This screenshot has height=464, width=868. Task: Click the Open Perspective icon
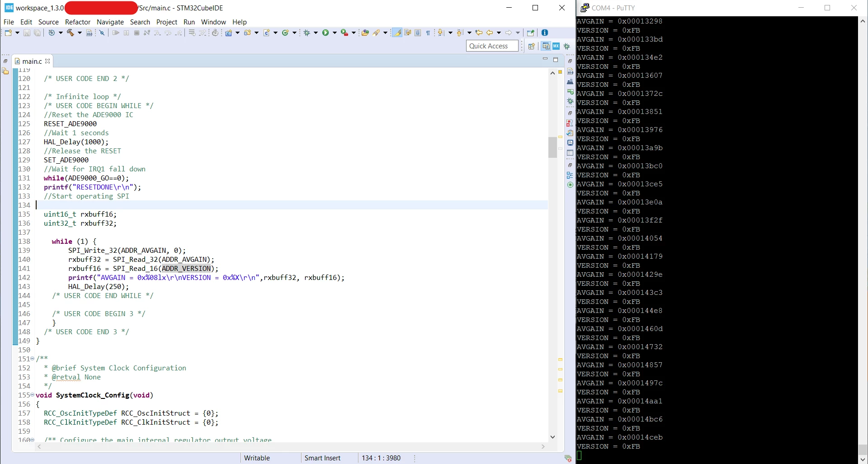coord(532,46)
